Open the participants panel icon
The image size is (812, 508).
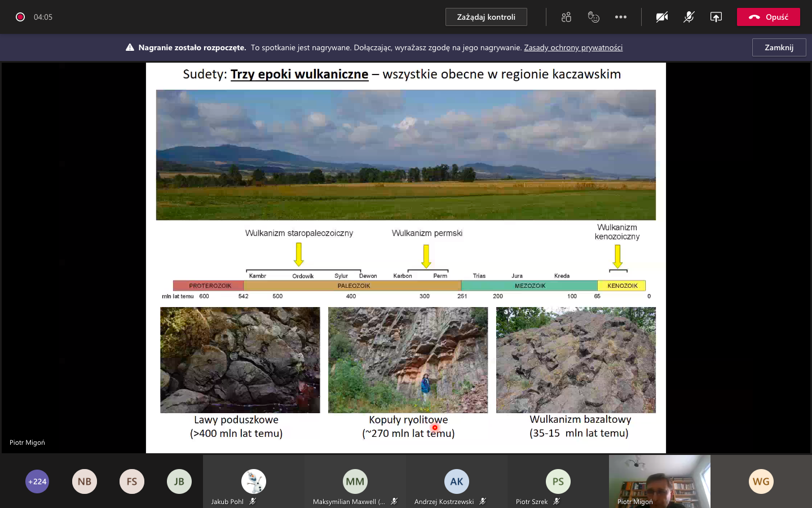(x=566, y=17)
